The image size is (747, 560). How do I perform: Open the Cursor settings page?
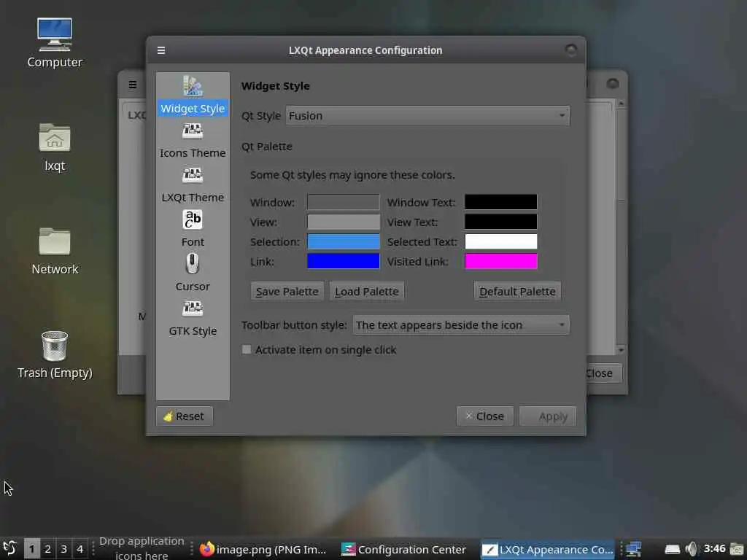pyautogui.click(x=193, y=273)
